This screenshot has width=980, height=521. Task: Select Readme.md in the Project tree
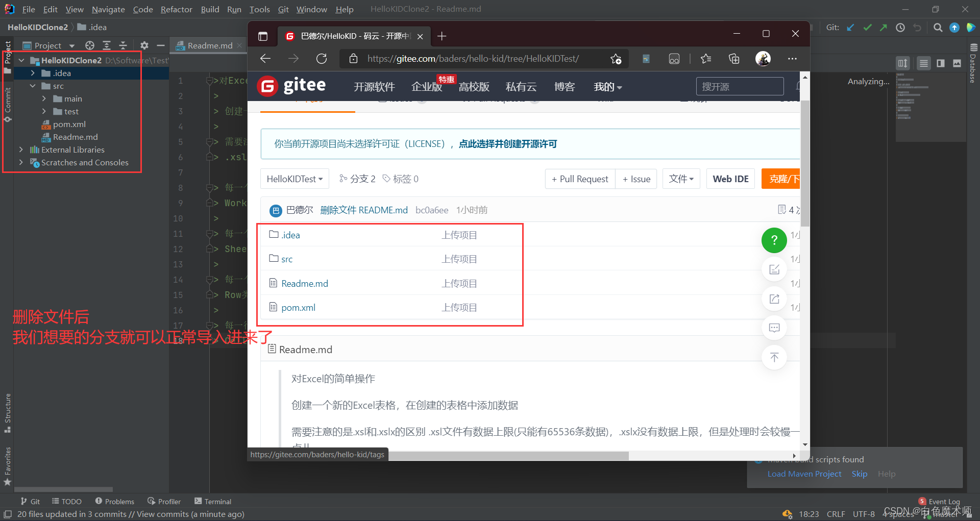tap(75, 137)
